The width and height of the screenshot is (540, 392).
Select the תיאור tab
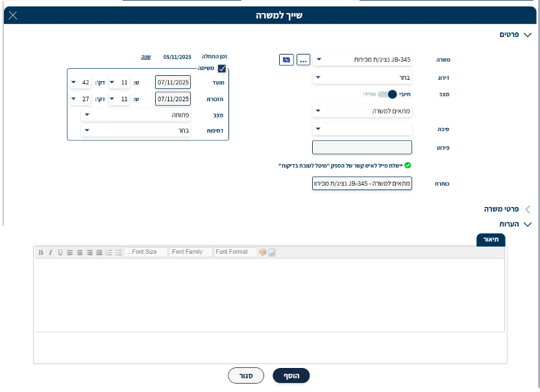[x=491, y=239]
